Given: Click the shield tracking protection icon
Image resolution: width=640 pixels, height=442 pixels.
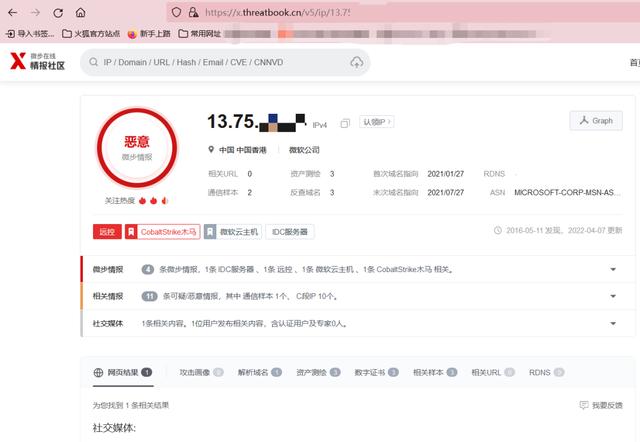Looking at the screenshot, I should click(176, 12).
